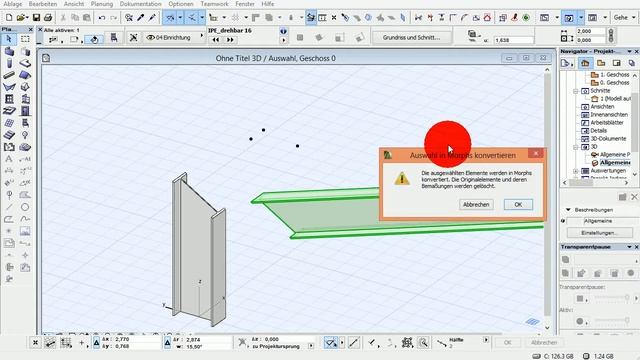Toggle the guide lines button in toolbar
This screenshot has width=640, height=360.
[x=170, y=18]
